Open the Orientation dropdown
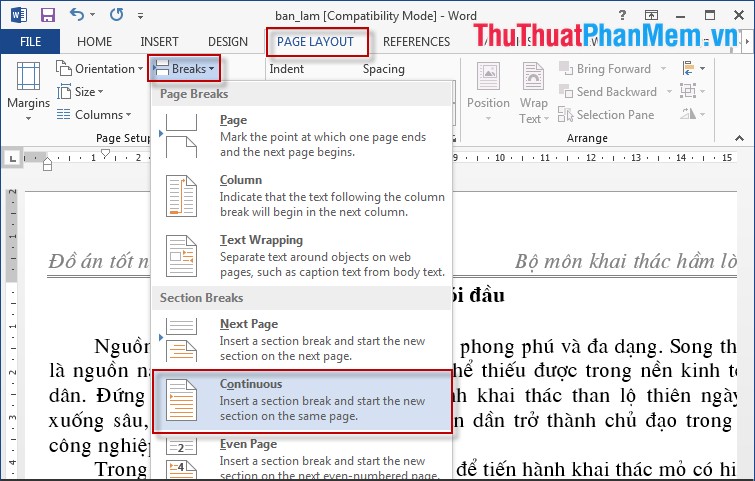 tap(100, 69)
